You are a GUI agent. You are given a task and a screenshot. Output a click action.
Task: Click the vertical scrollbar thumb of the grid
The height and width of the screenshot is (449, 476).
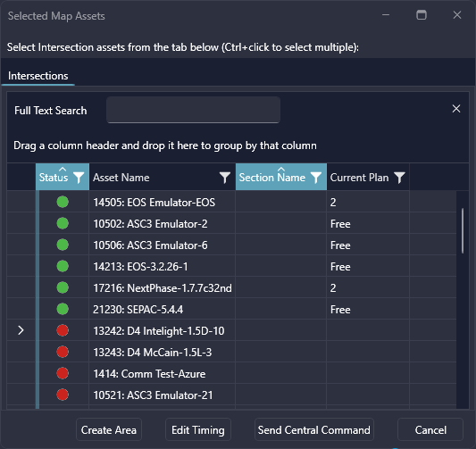463,230
